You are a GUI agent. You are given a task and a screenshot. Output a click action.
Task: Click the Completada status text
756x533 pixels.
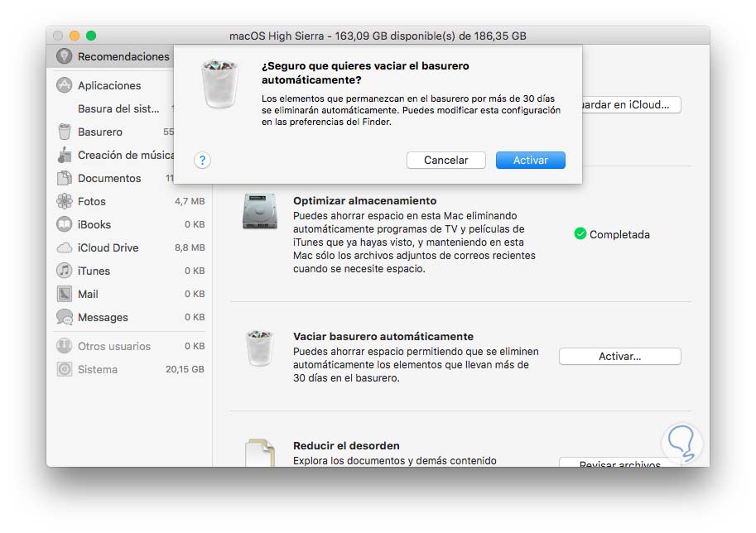pyautogui.click(x=619, y=235)
